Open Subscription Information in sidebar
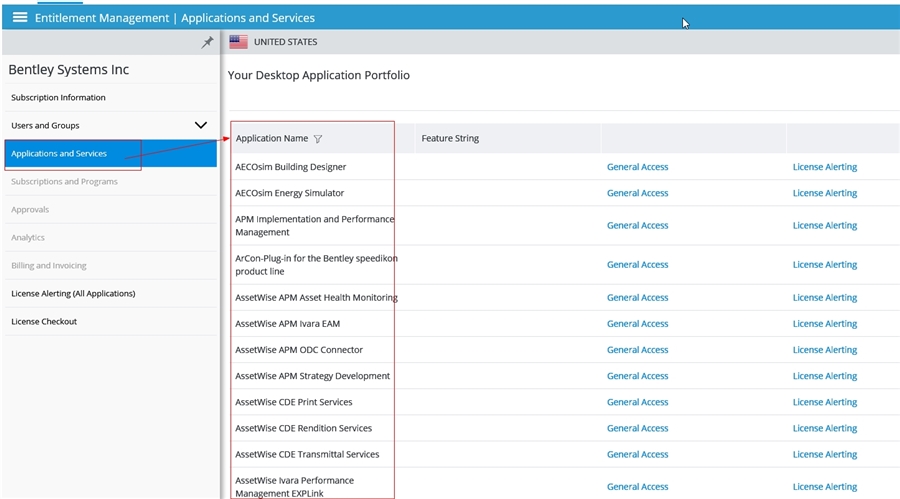Screen dimensions: 900x499 click(x=58, y=98)
